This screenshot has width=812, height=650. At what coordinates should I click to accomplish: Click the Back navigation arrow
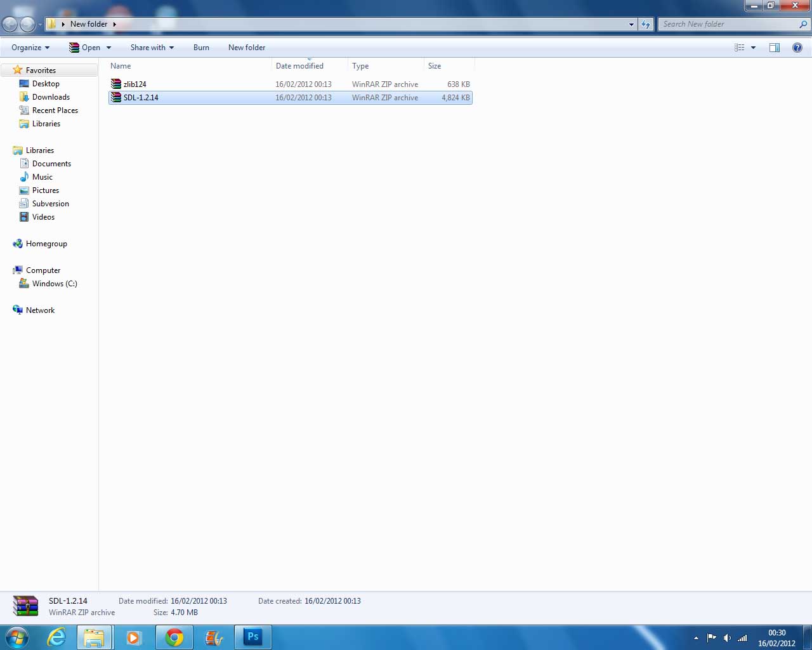coord(10,24)
